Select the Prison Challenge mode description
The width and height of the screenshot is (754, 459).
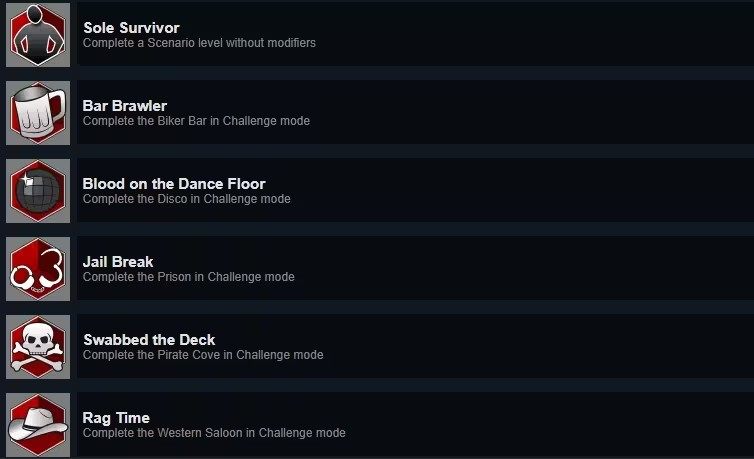(x=189, y=277)
